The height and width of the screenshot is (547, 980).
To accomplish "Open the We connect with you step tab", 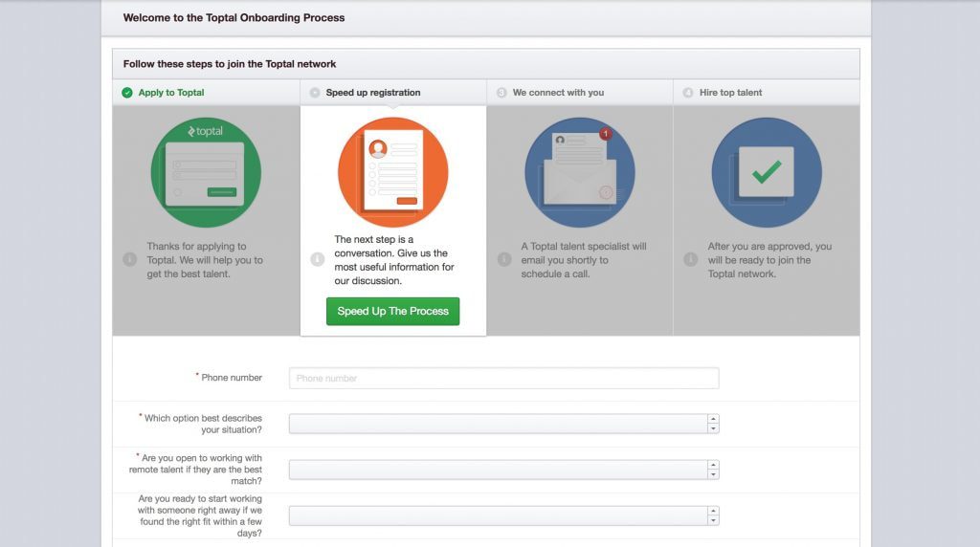I will (580, 93).
